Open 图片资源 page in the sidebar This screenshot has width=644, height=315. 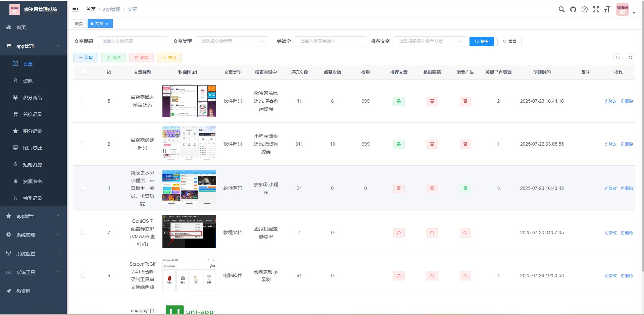coord(33,148)
